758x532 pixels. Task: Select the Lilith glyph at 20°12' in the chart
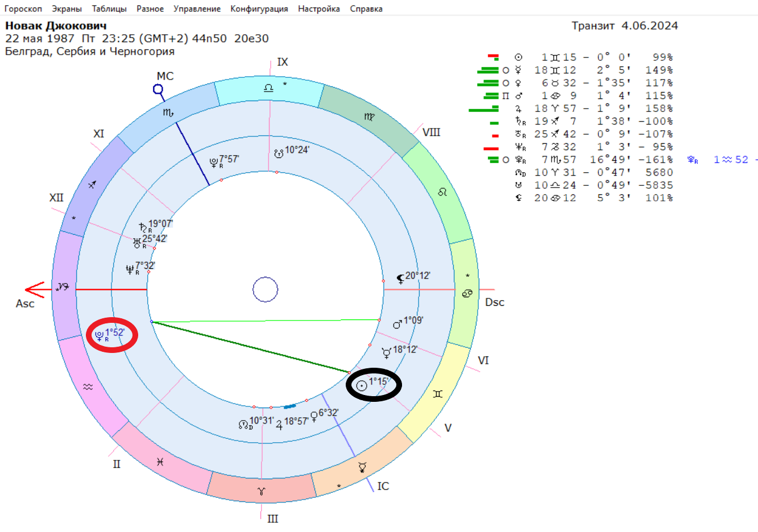pos(400,279)
